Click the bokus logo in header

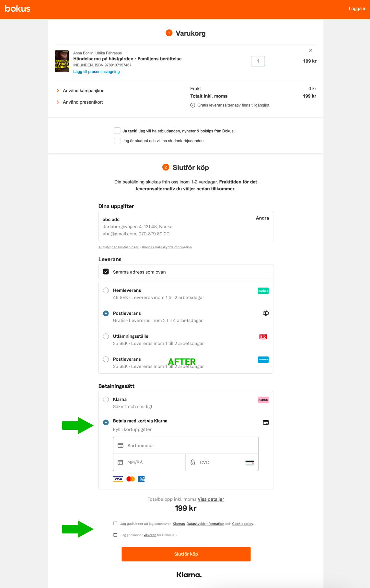point(17,9)
